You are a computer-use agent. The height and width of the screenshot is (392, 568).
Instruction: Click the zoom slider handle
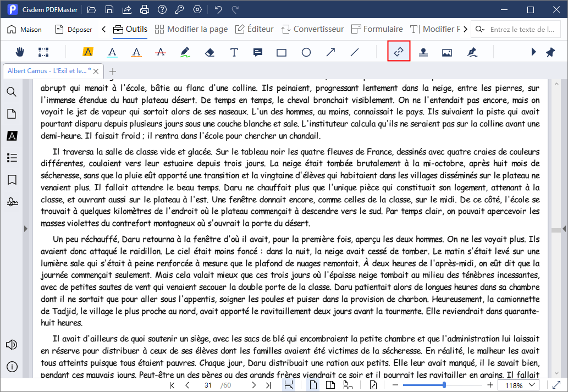[444, 385]
